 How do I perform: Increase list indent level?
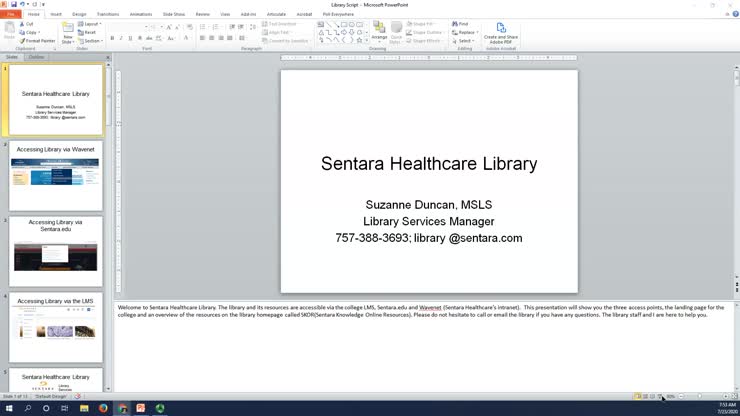[241, 27]
